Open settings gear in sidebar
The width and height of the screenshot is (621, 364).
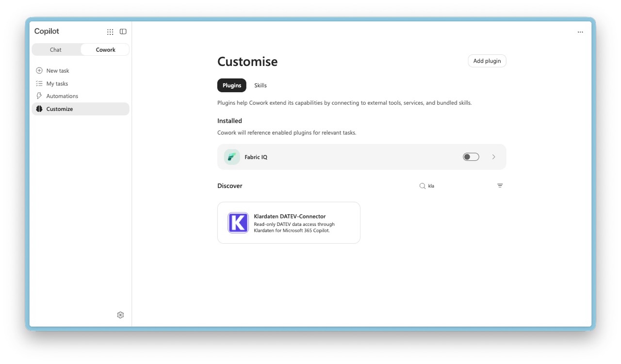pyautogui.click(x=120, y=315)
